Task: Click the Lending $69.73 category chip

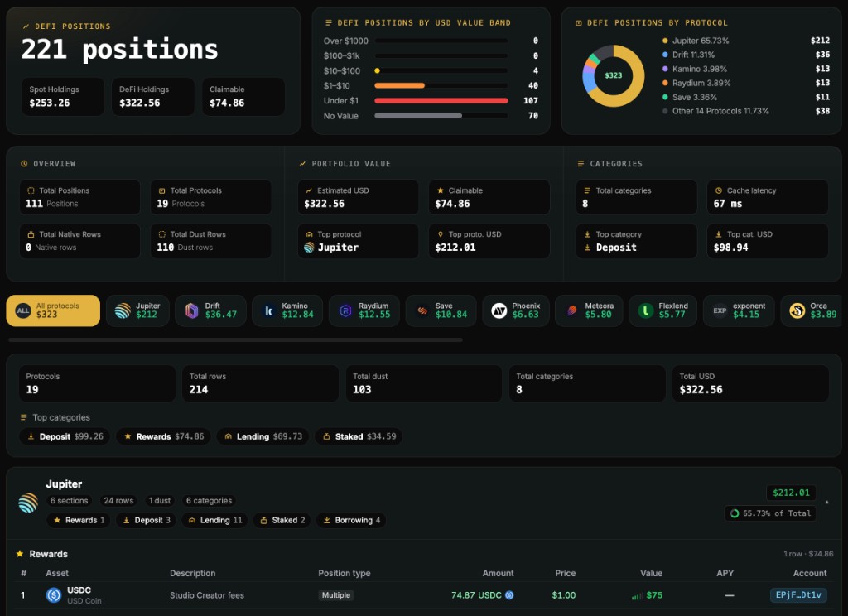Action: point(263,436)
